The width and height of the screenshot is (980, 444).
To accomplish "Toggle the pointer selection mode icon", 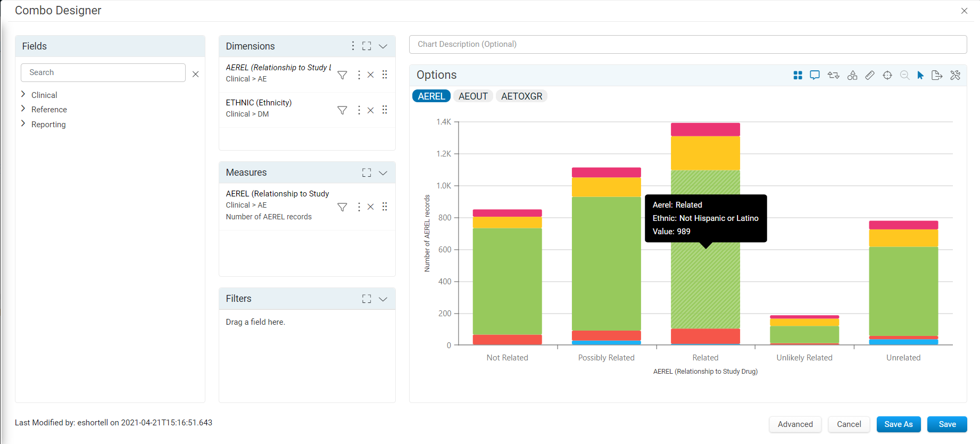I will click(920, 75).
